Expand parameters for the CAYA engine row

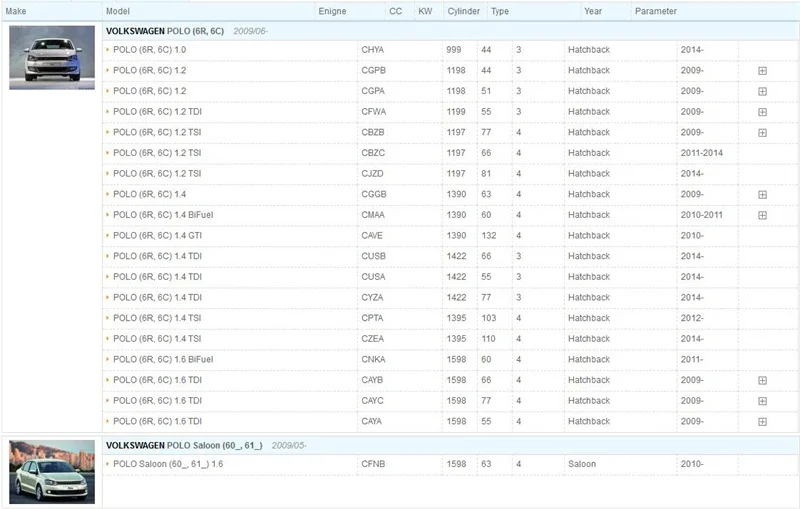[x=762, y=422]
